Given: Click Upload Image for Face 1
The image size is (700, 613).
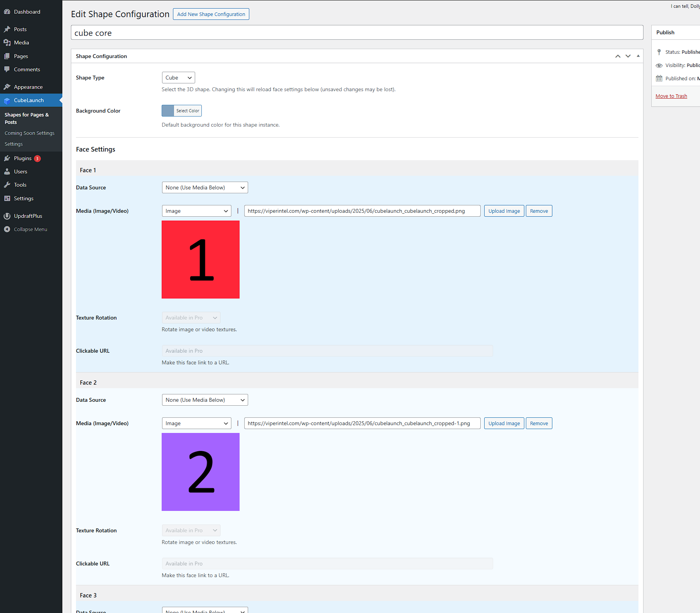Looking at the screenshot, I should pos(504,211).
